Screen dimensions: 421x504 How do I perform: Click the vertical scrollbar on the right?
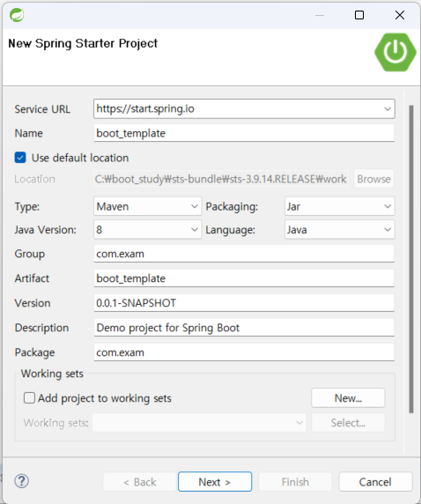[411, 259]
